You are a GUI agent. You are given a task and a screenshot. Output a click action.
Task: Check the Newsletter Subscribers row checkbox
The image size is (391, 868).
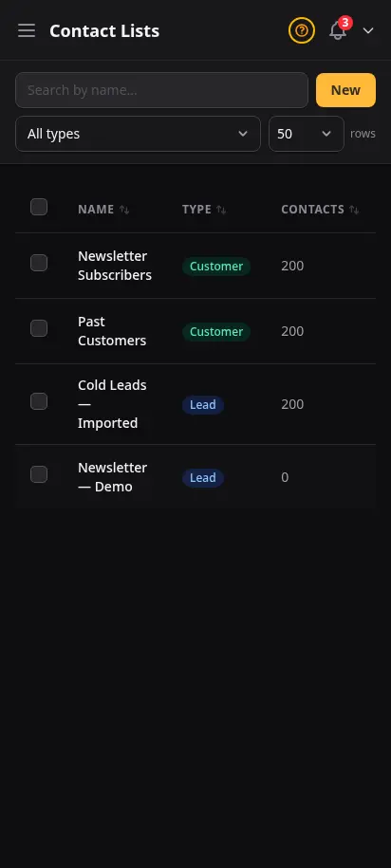39,263
